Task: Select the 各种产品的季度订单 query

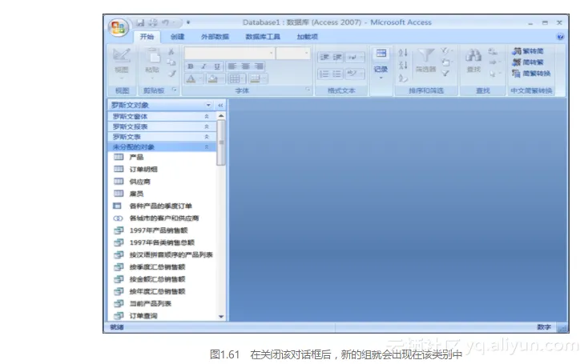Action: click(x=162, y=206)
